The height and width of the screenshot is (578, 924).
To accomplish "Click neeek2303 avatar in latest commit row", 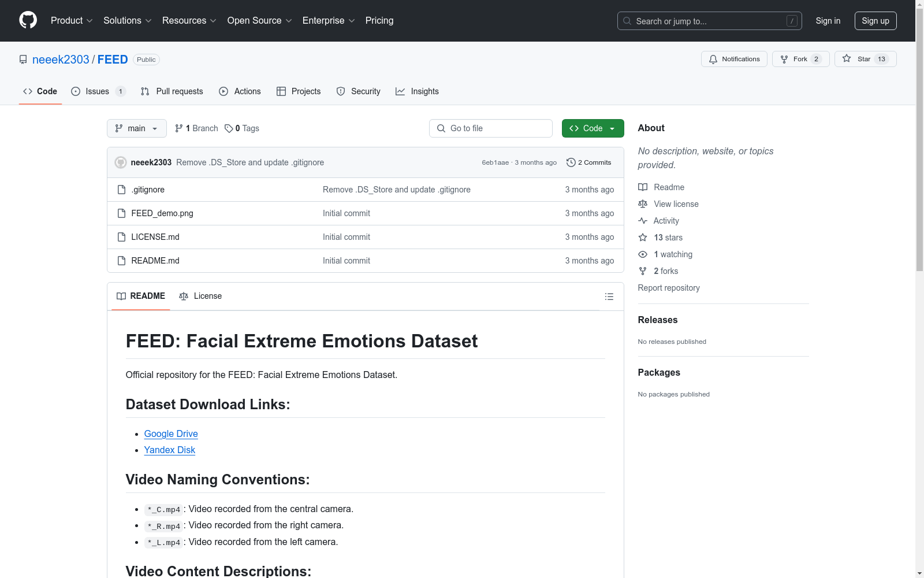I will 121,162.
